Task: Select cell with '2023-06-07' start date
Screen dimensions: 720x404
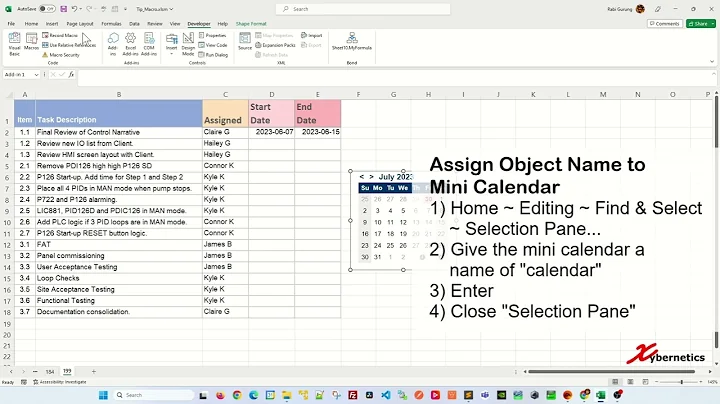Action: (x=271, y=132)
